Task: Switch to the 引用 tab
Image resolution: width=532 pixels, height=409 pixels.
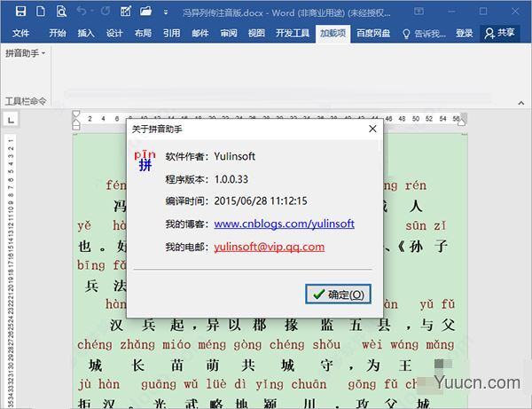Action: click(171, 33)
